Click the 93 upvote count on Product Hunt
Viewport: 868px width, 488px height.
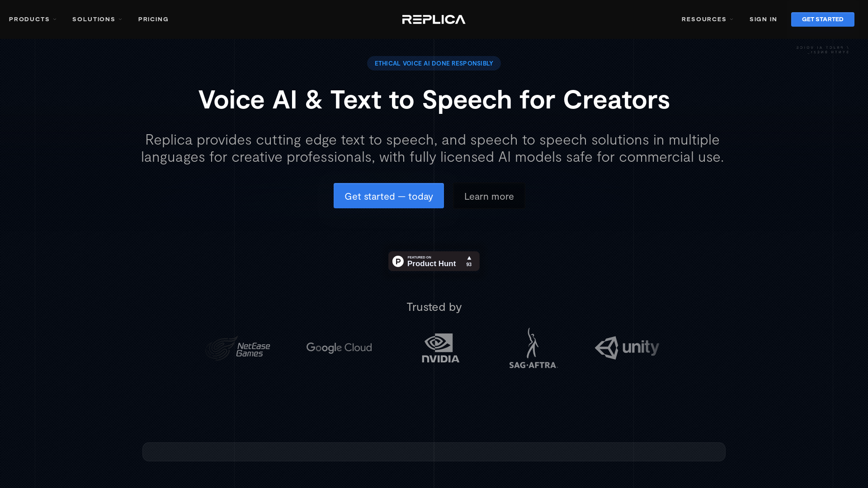[468, 264]
